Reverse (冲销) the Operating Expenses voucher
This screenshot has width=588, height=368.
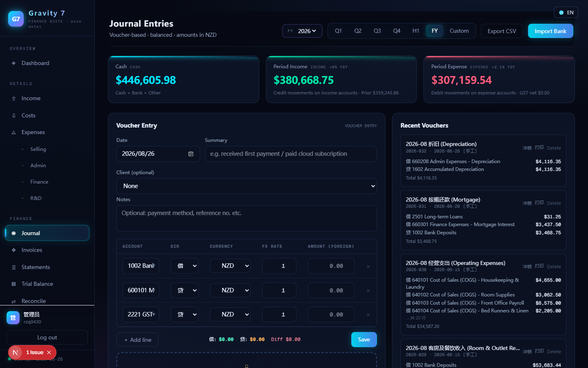pyautogui.click(x=527, y=267)
